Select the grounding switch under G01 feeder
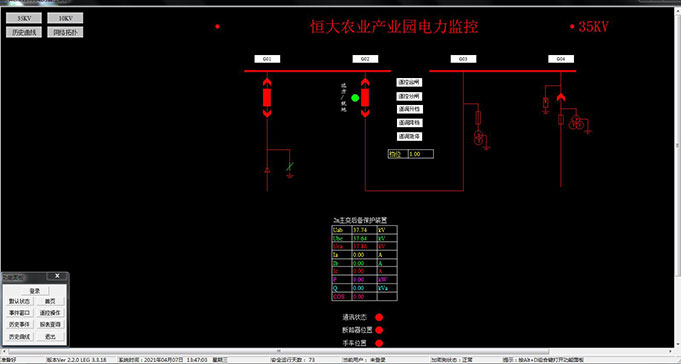The image size is (681, 364). coord(290,170)
